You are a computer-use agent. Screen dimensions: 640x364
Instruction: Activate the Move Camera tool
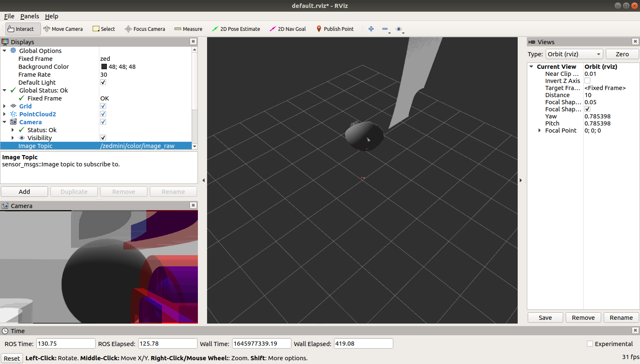tap(63, 29)
